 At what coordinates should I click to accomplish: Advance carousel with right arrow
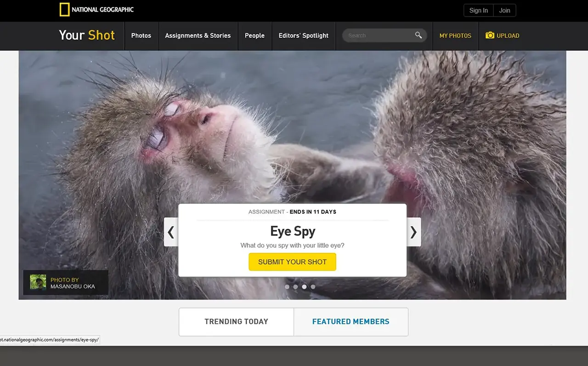tap(413, 232)
